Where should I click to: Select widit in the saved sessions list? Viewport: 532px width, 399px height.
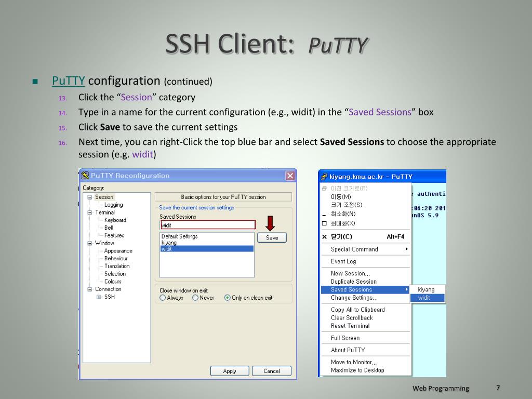click(x=207, y=249)
